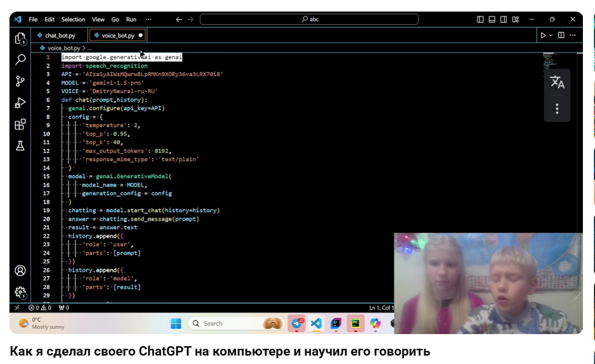Click line number 15 in the gutter
This screenshot has height=364, width=595.
(x=46, y=176)
